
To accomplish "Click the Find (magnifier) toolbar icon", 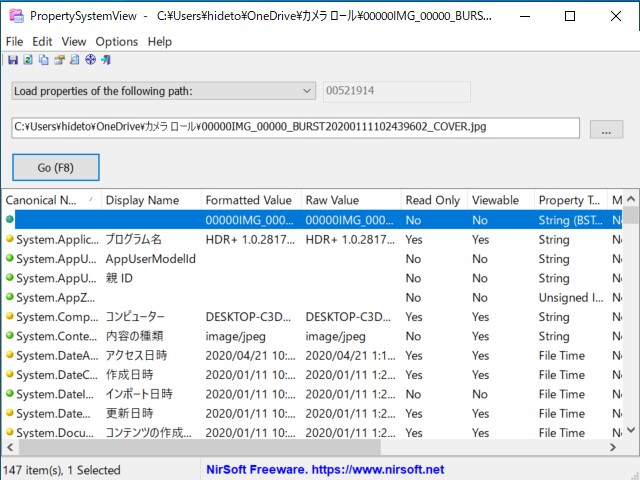I will coord(75,60).
